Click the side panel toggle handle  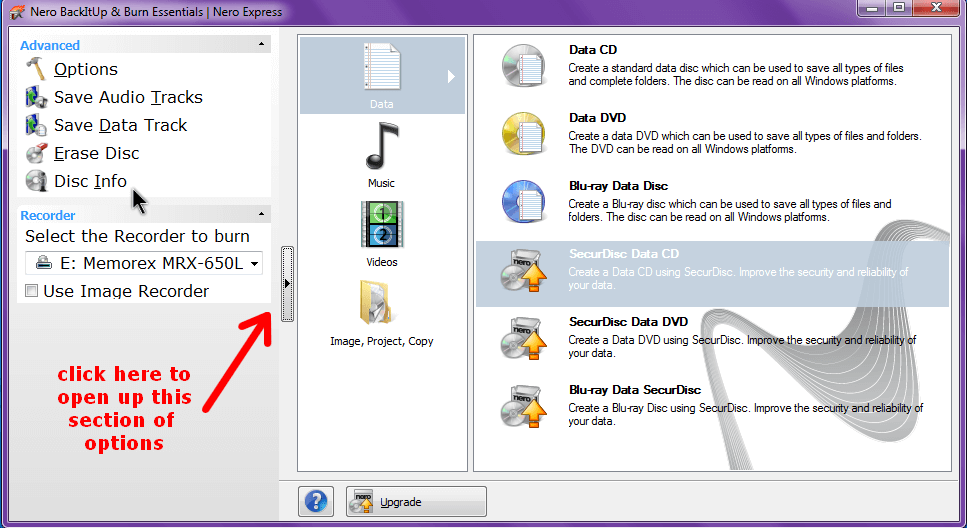click(x=287, y=284)
